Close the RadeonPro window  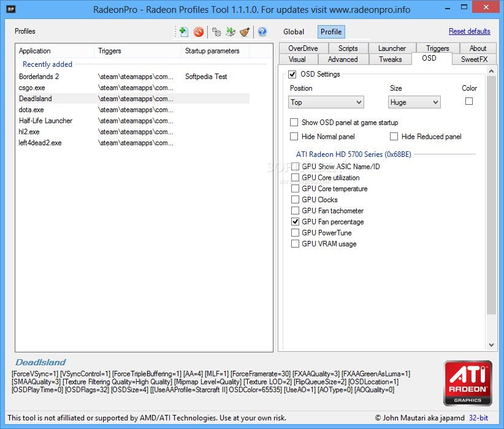coord(486,7)
